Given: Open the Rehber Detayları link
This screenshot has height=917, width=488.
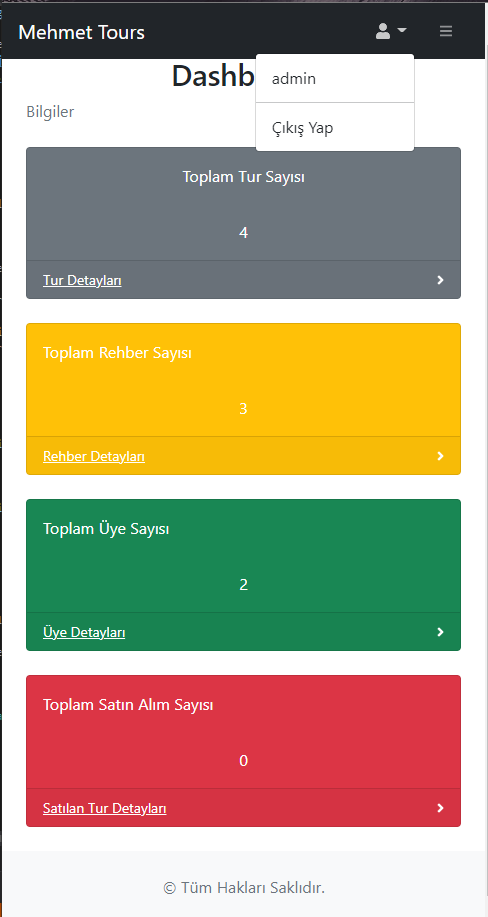Looking at the screenshot, I should point(94,456).
